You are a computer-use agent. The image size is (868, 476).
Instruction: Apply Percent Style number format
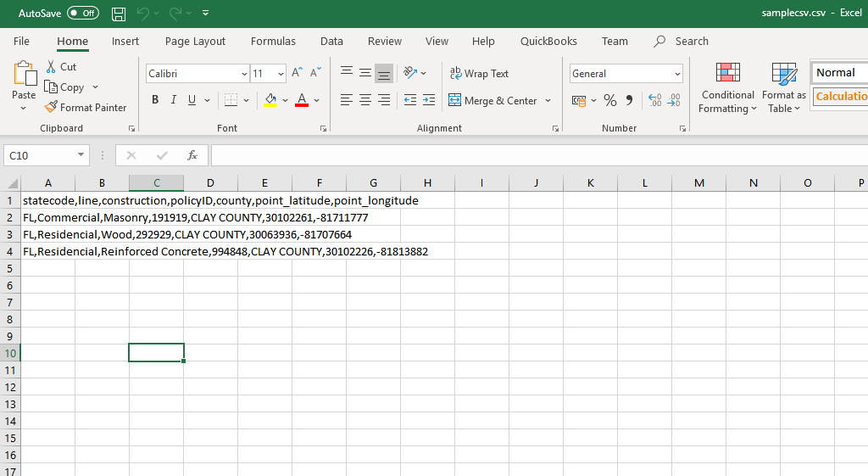609,100
